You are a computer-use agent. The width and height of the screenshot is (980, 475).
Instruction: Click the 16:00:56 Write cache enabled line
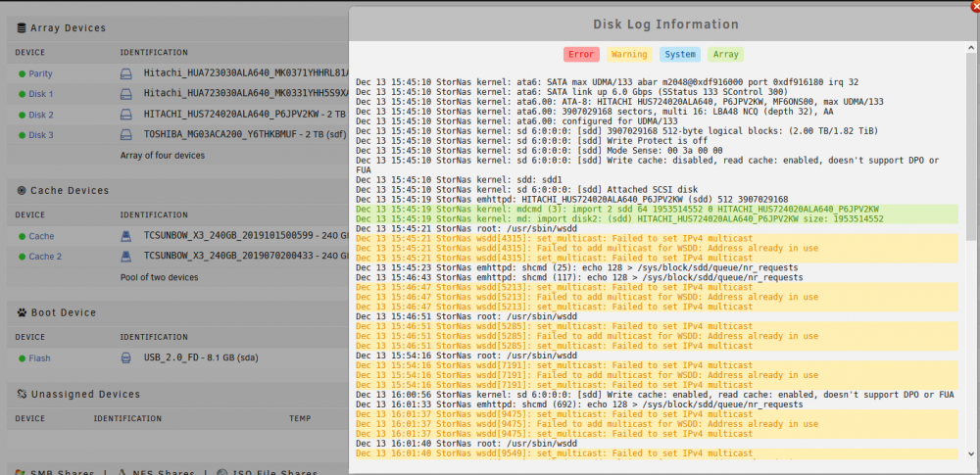click(x=655, y=395)
